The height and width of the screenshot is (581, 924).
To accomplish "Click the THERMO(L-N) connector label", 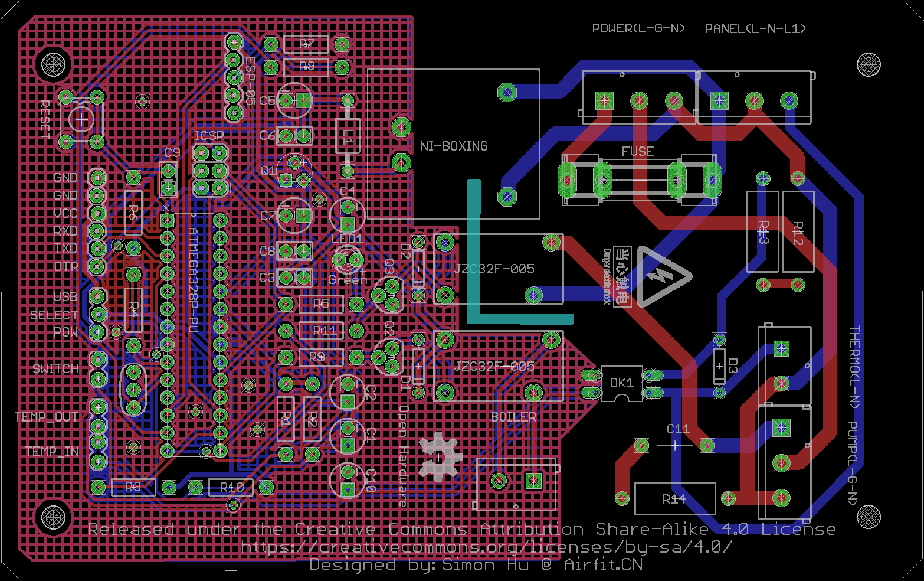I will click(x=854, y=366).
